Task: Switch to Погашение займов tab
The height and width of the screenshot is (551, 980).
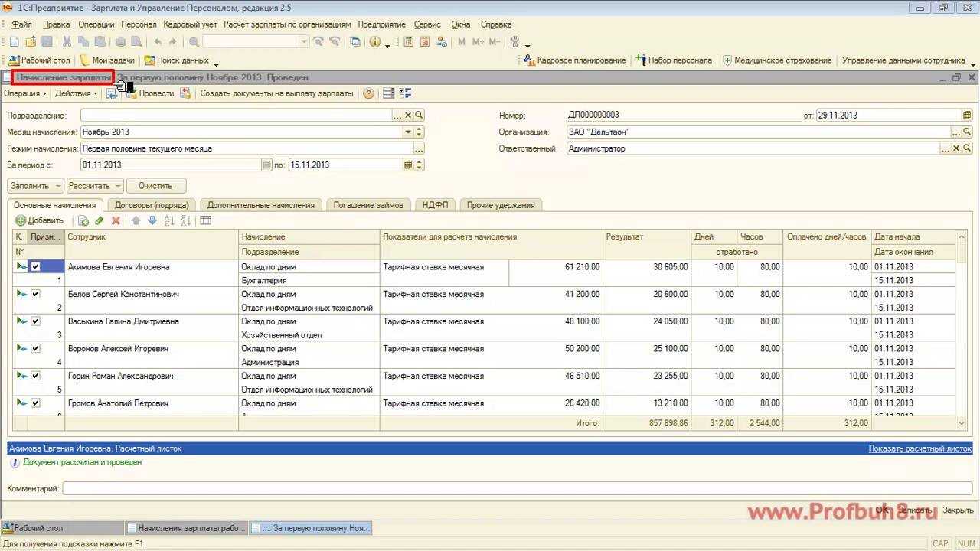Action: [368, 205]
